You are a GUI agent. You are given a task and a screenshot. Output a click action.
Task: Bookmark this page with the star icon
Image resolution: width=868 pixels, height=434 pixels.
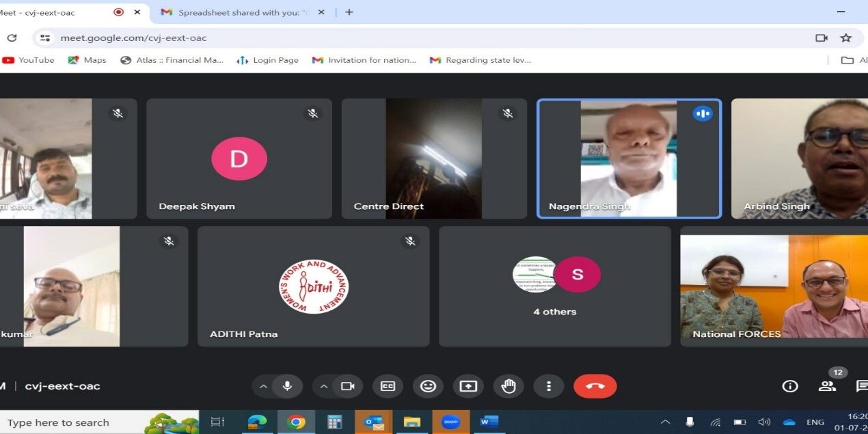pyautogui.click(x=845, y=38)
